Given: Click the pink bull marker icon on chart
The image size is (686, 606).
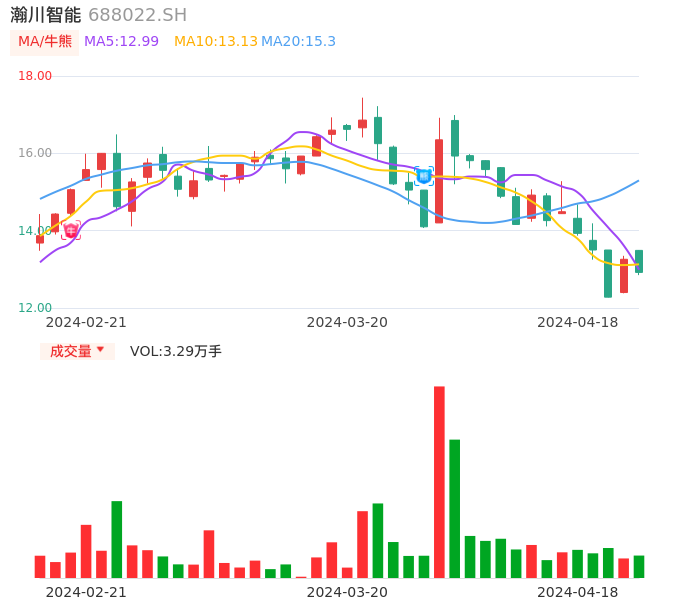Looking at the screenshot, I should point(71,231).
